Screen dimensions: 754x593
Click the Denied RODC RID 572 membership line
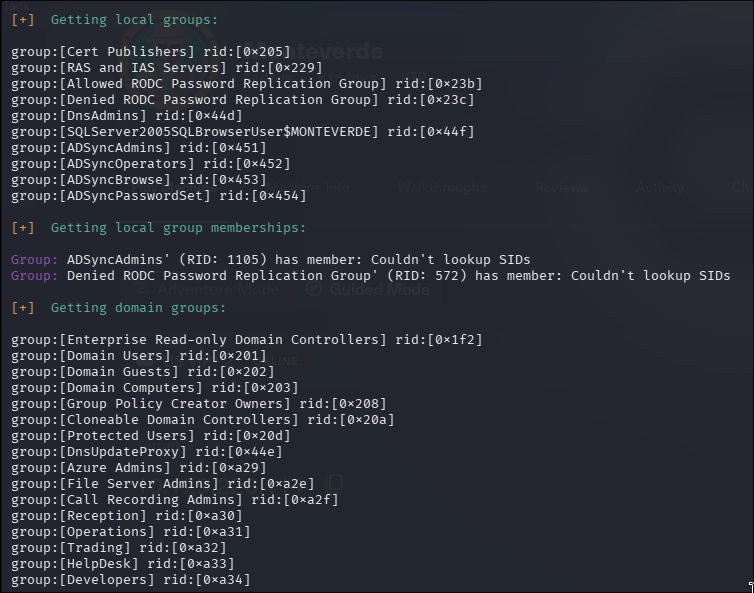pyautogui.click(x=371, y=276)
